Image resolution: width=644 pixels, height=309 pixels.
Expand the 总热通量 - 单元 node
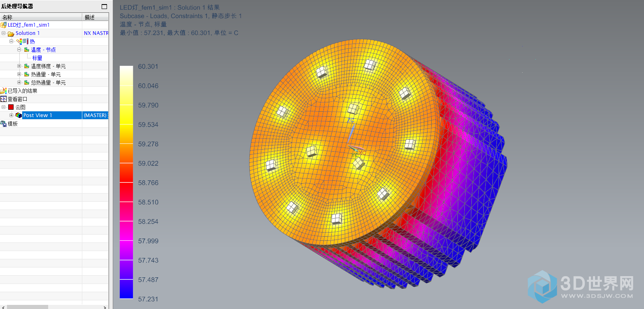19,83
